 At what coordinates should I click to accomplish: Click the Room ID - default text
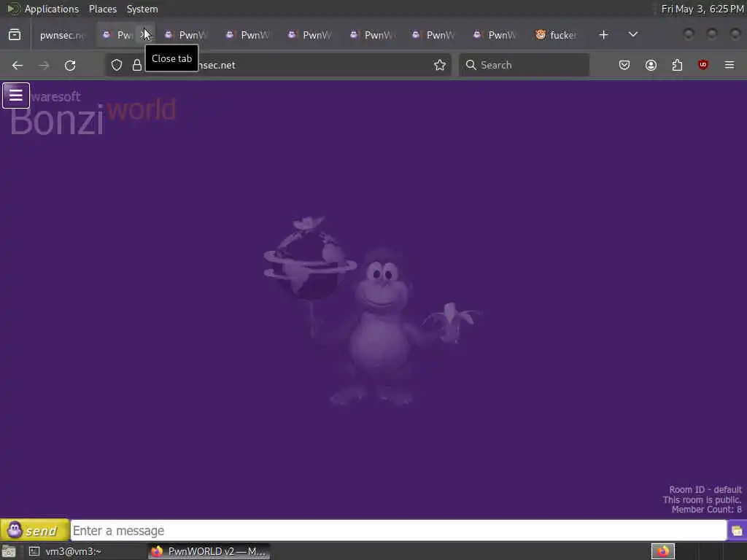pyautogui.click(x=705, y=489)
